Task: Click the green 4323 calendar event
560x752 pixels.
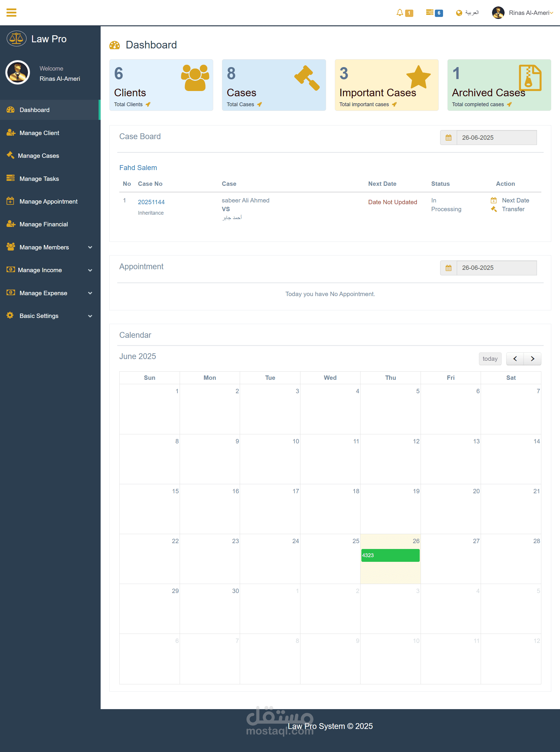Action: (x=390, y=555)
